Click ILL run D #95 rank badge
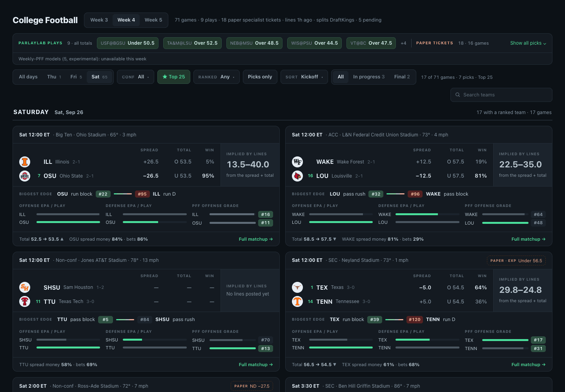This screenshot has width=565, height=392. pos(142,194)
